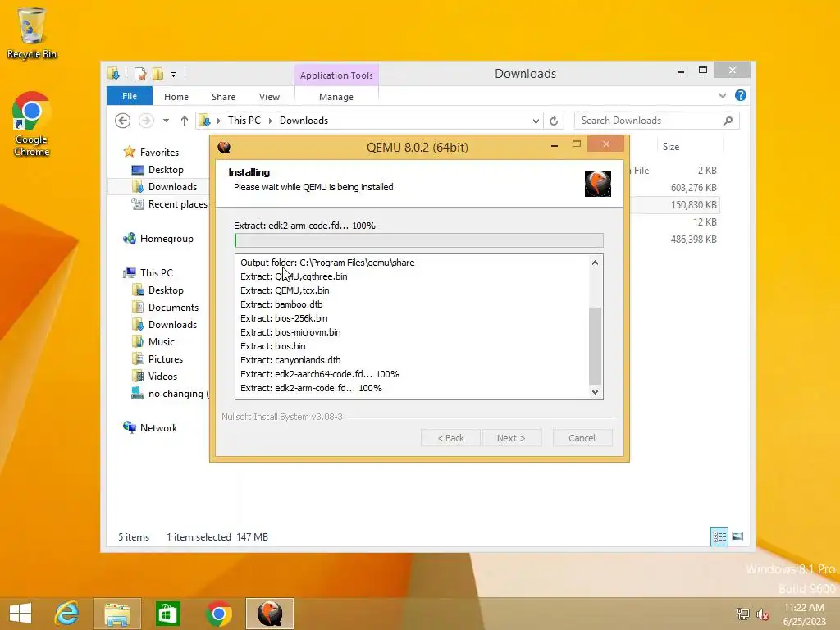Open Chrome from the taskbar
Image resolution: width=840 pixels, height=630 pixels.
[218, 614]
